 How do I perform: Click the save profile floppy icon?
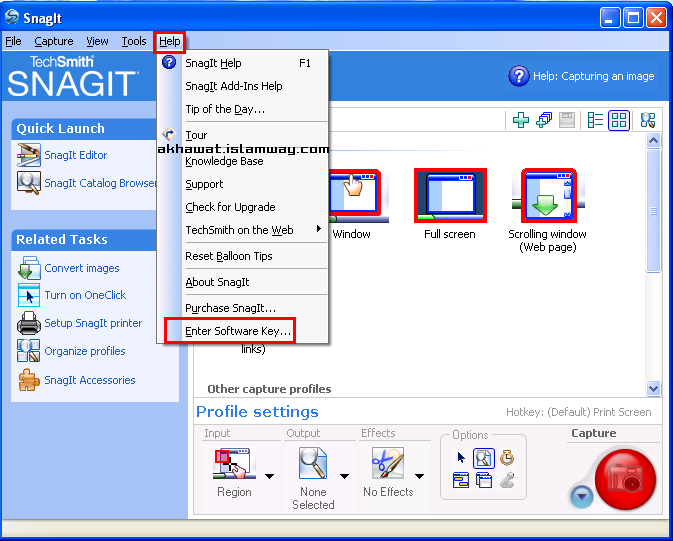click(x=567, y=120)
